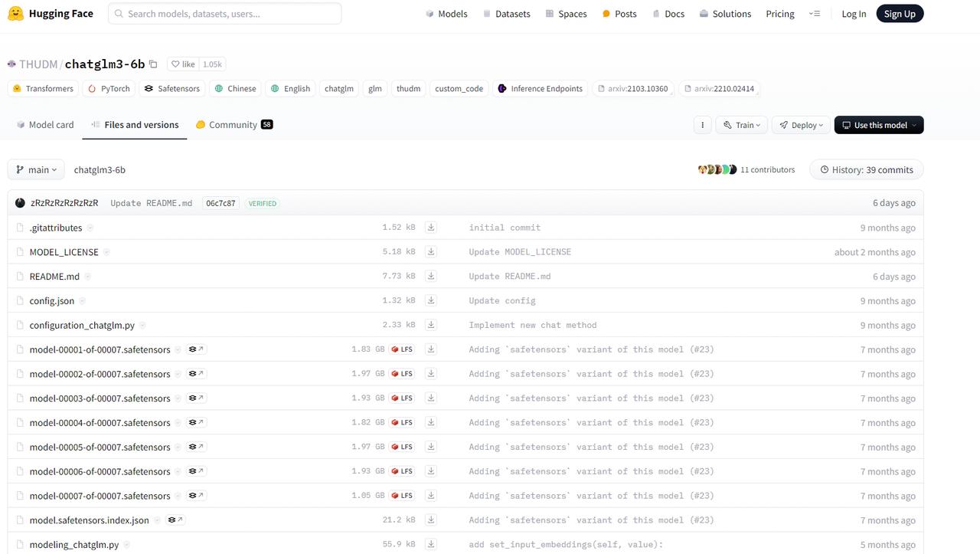Switch to the Model card tab
Viewport: 980px width, 554px height.
[x=45, y=125]
